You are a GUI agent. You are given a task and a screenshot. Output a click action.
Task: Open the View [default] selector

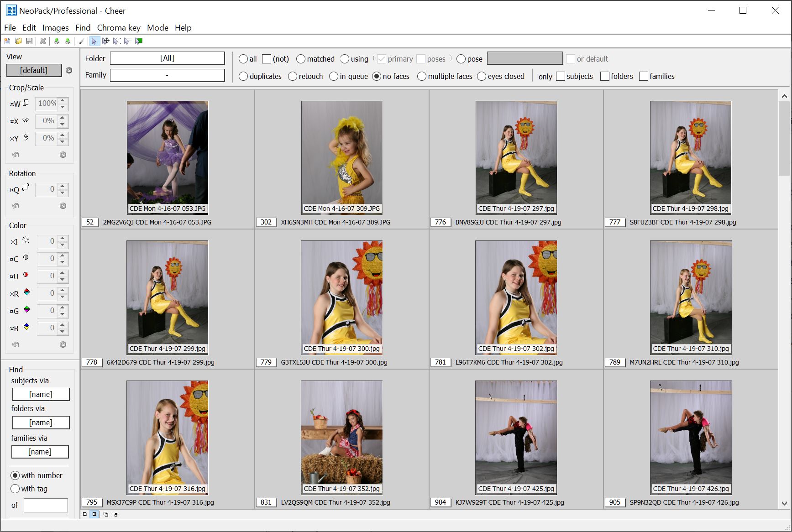(x=34, y=70)
